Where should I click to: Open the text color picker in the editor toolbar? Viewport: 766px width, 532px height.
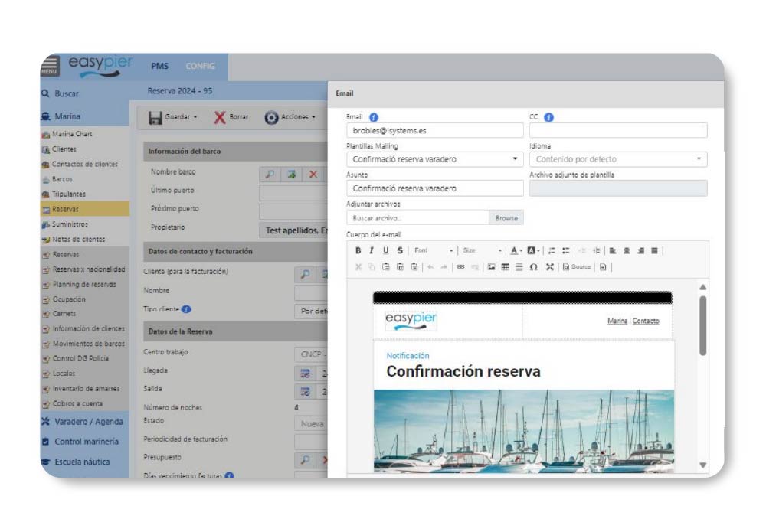[x=516, y=250]
